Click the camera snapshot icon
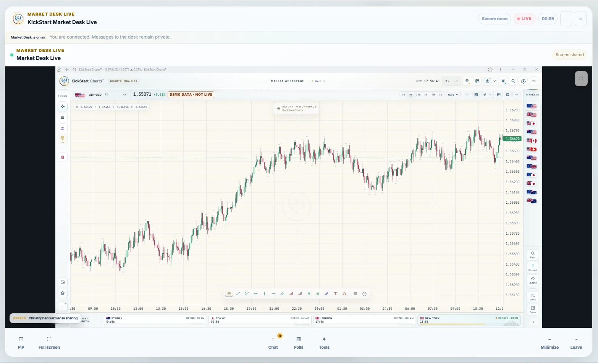Image resolution: width=598 pixels, height=364 pixels. click(x=488, y=81)
